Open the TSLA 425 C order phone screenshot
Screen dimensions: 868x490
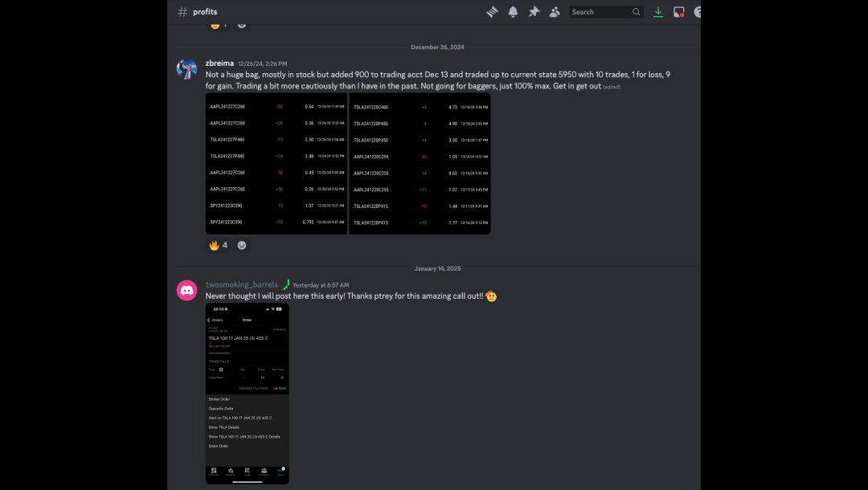click(x=248, y=394)
